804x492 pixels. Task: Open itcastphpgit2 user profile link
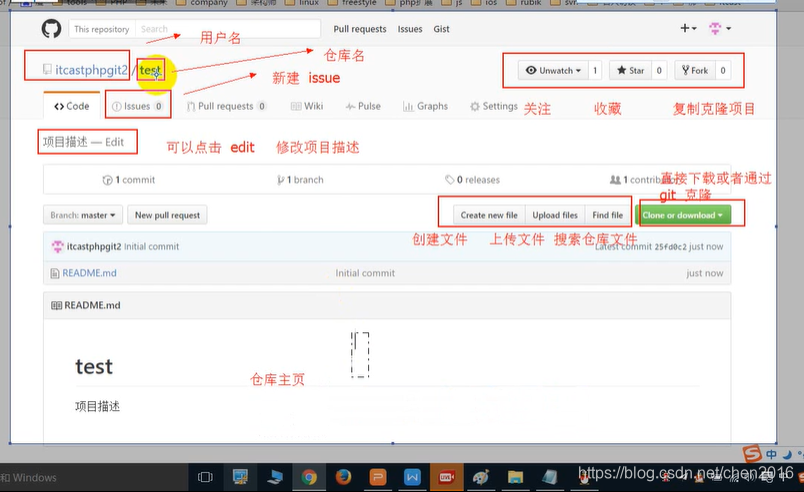(91, 70)
